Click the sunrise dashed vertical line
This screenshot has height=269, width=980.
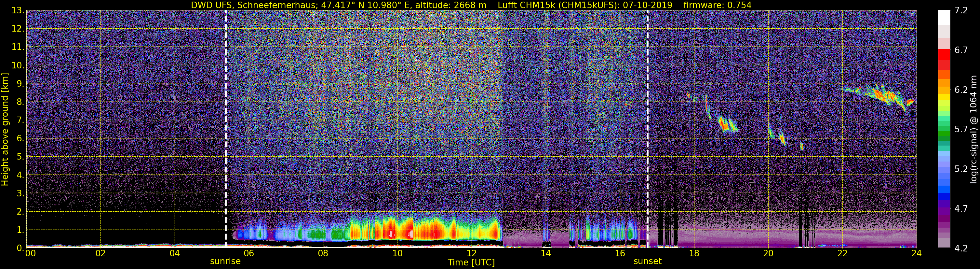pos(226,129)
